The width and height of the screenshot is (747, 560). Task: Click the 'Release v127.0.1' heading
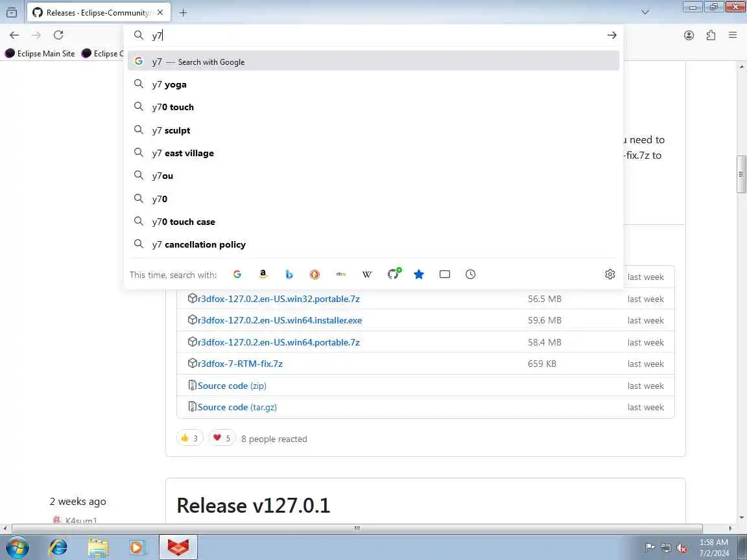point(253,506)
